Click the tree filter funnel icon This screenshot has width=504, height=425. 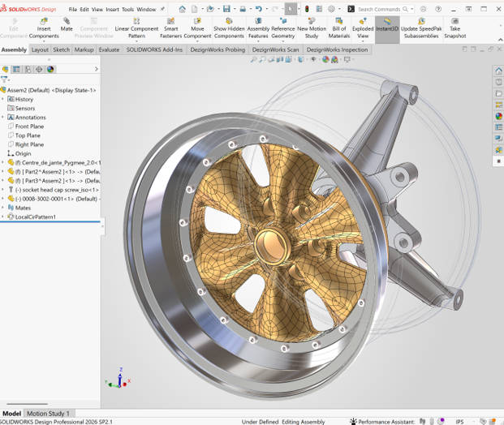coord(4,79)
